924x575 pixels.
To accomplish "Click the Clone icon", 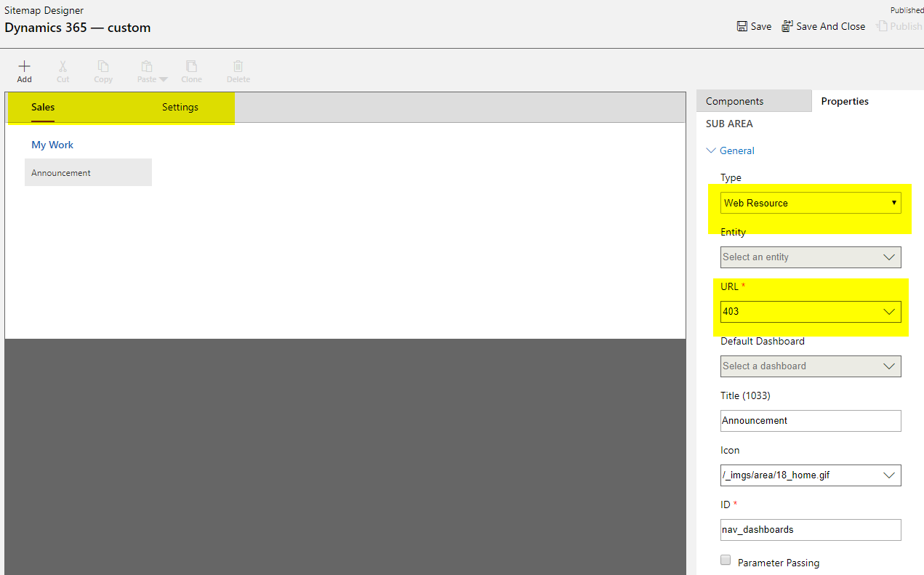I will click(x=191, y=71).
